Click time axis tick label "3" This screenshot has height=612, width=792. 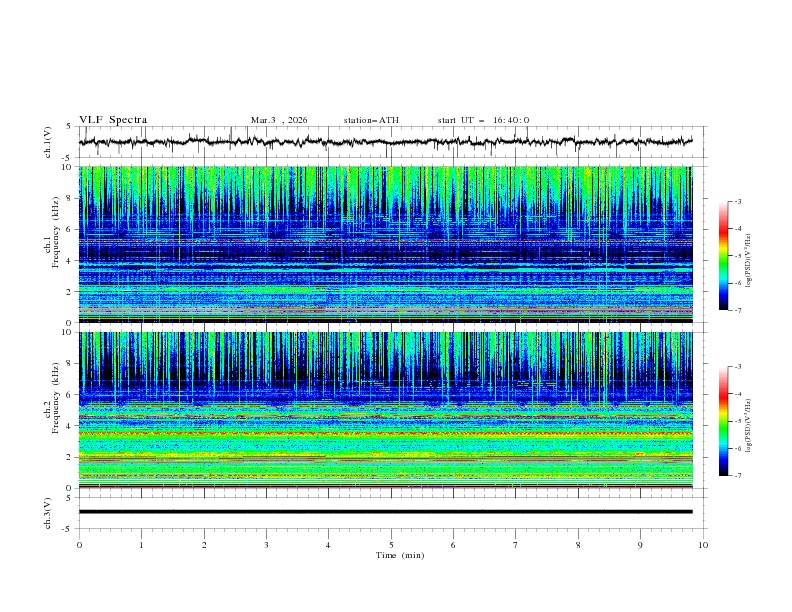coord(266,545)
